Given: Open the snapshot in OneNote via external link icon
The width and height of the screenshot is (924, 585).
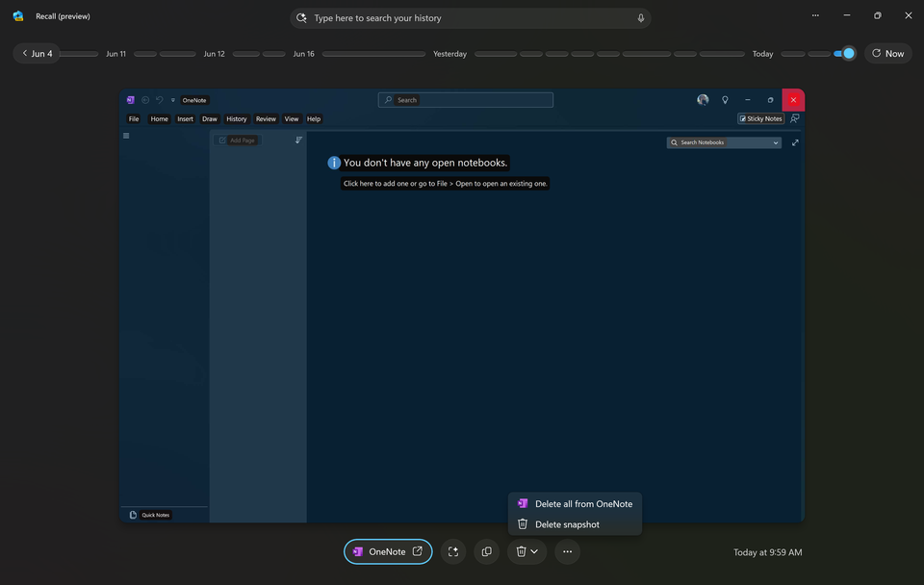Looking at the screenshot, I should pyautogui.click(x=417, y=550).
